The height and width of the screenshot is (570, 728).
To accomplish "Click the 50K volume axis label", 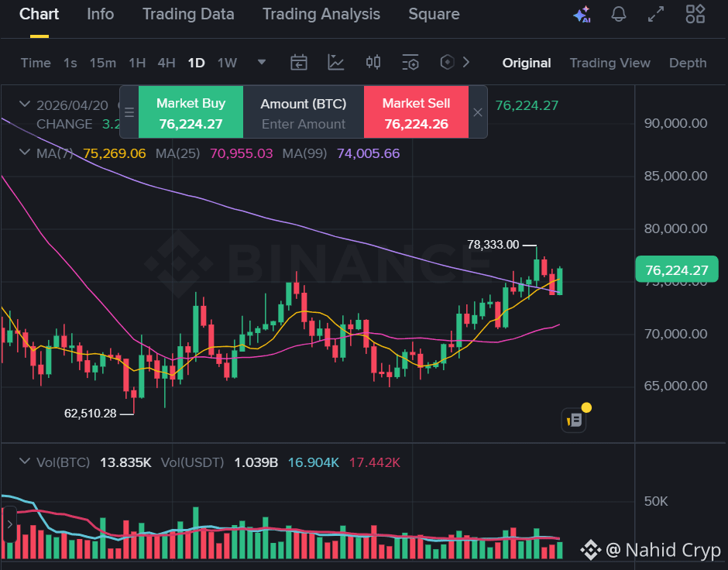I will point(655,501).
